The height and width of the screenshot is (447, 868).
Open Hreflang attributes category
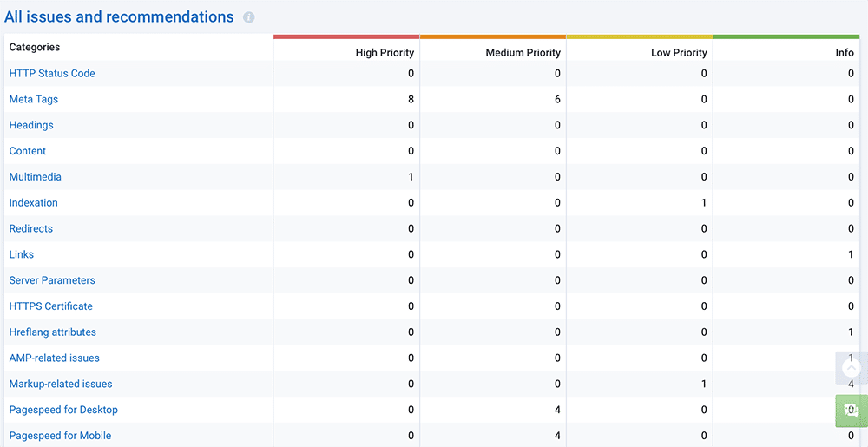point(53,332)
